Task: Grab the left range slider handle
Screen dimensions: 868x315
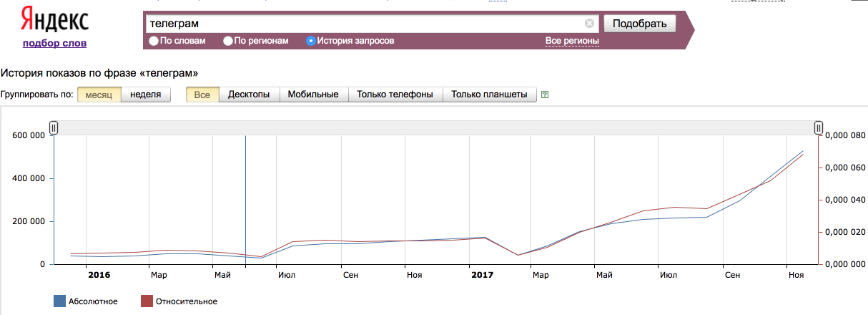Action: coord(54,127)
